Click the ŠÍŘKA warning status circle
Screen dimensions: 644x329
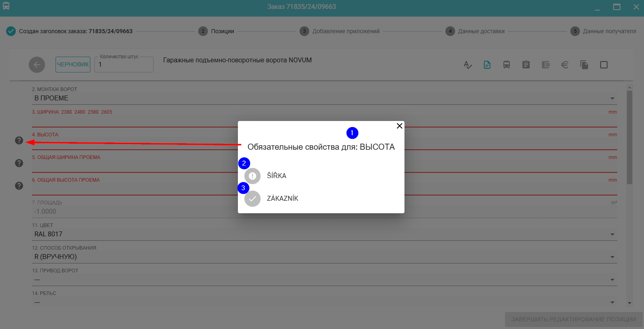(252, 176)
